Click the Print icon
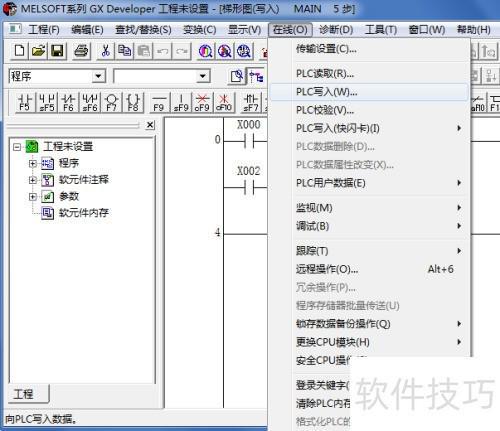 coord(81,51)
